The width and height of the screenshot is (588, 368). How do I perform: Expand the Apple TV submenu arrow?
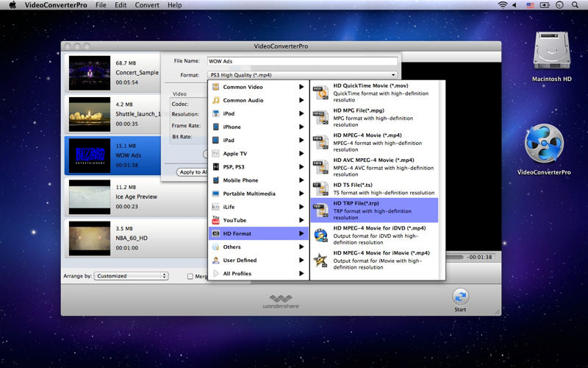click(x=301, y=154)
